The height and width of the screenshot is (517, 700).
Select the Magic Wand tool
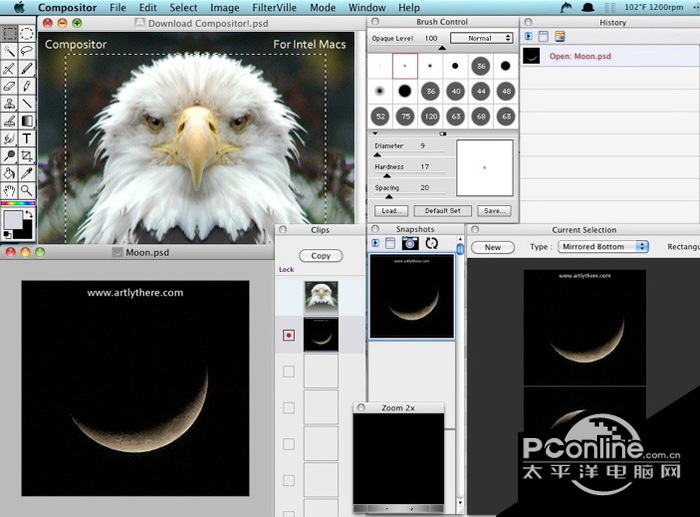pyautogui.click(x=9, y=50)
